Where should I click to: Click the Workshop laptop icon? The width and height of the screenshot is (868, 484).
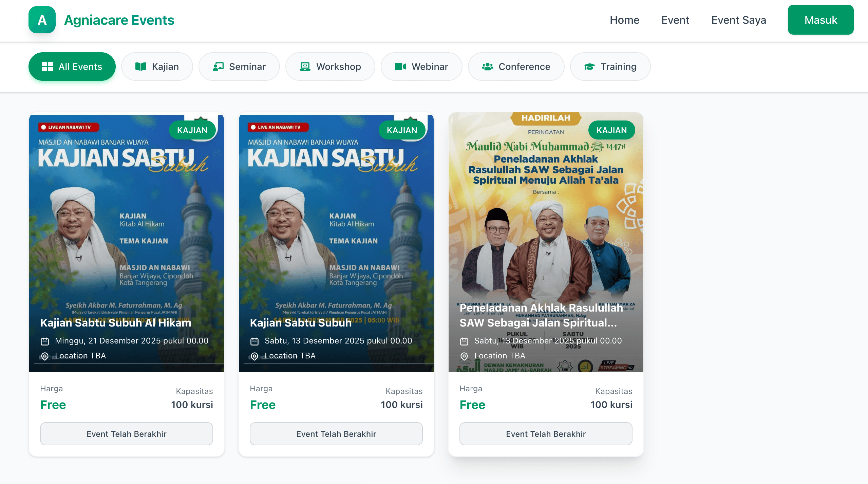[305, 67]
